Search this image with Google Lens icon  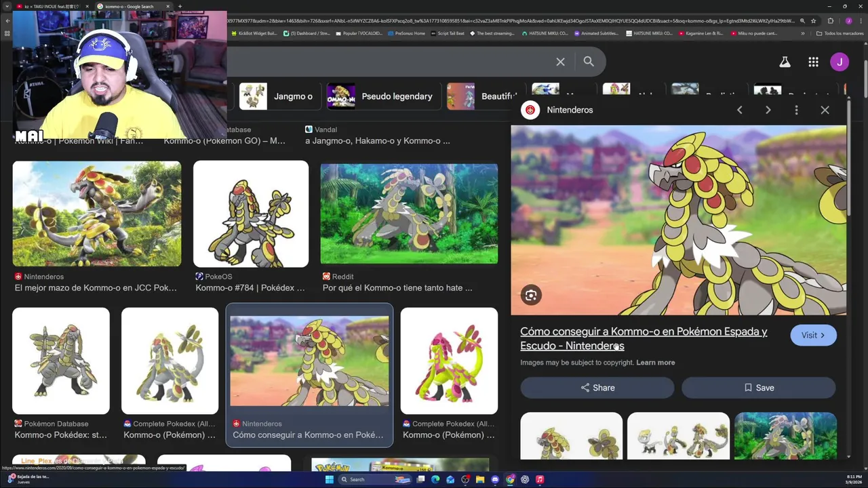click(x=531, y=295)
